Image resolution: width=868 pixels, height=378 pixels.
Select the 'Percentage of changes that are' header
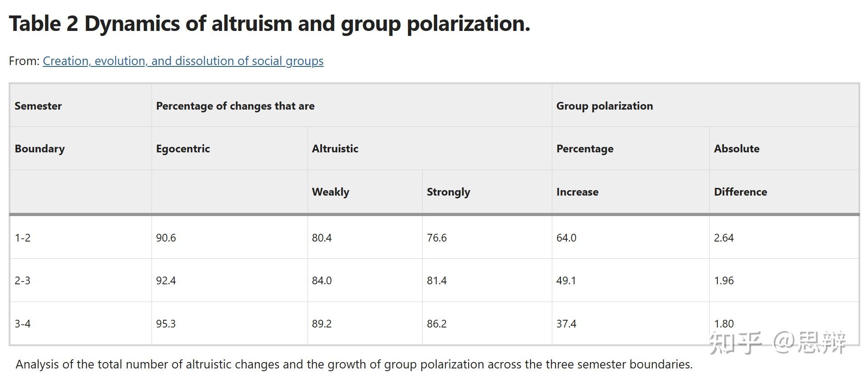pyautogui.click(x=235, y=106)
